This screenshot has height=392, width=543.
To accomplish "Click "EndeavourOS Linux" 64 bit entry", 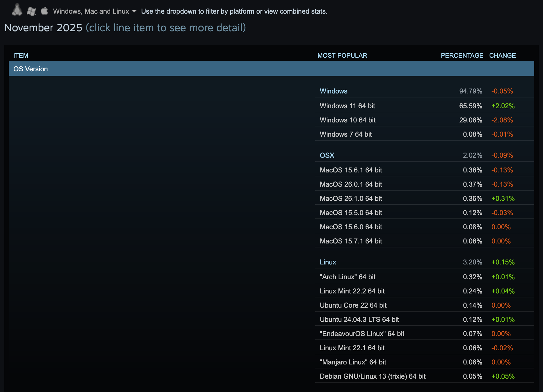I will pyautogui.click(x=425, y=334).
